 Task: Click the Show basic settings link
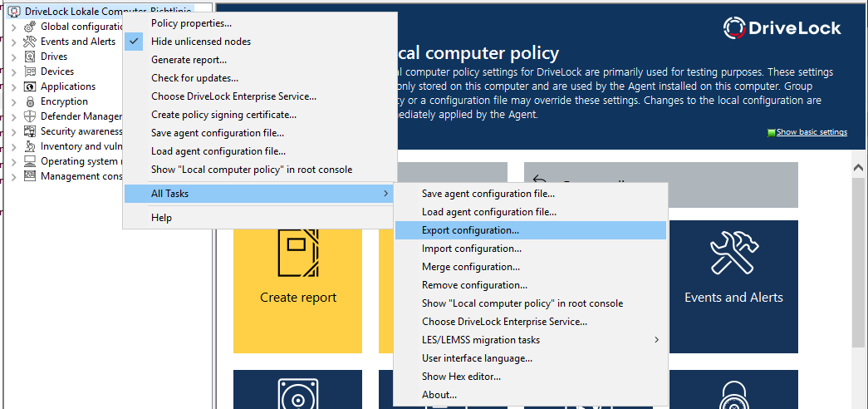[812, 132]
